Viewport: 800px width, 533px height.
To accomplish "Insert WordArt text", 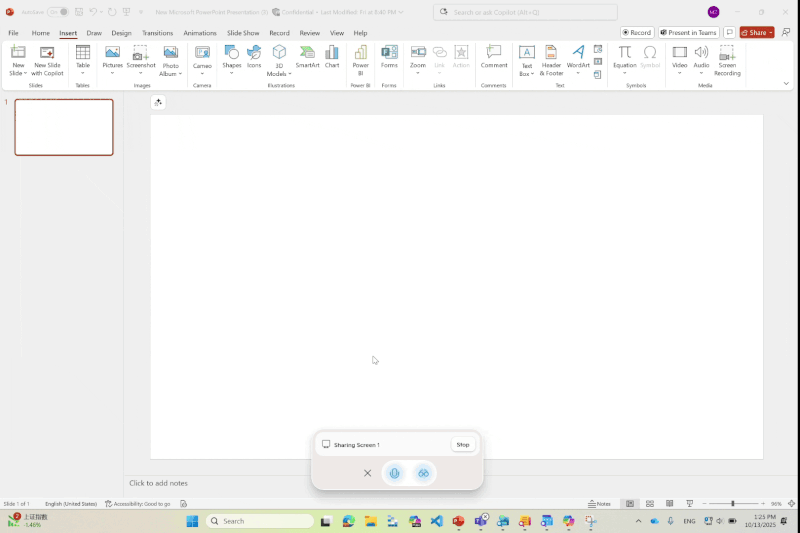I will click(x=578, y=57).
